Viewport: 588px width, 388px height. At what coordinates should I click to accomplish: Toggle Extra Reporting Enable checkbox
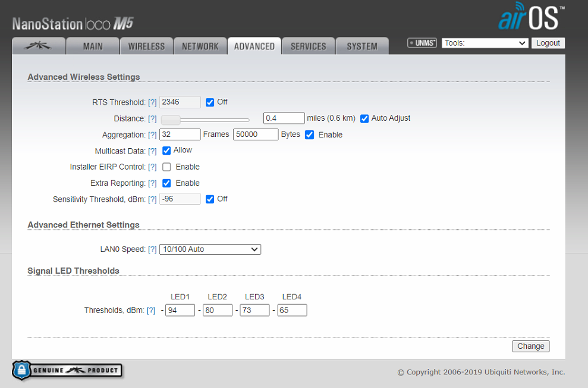pyautogui.click(x=166, y=183)
